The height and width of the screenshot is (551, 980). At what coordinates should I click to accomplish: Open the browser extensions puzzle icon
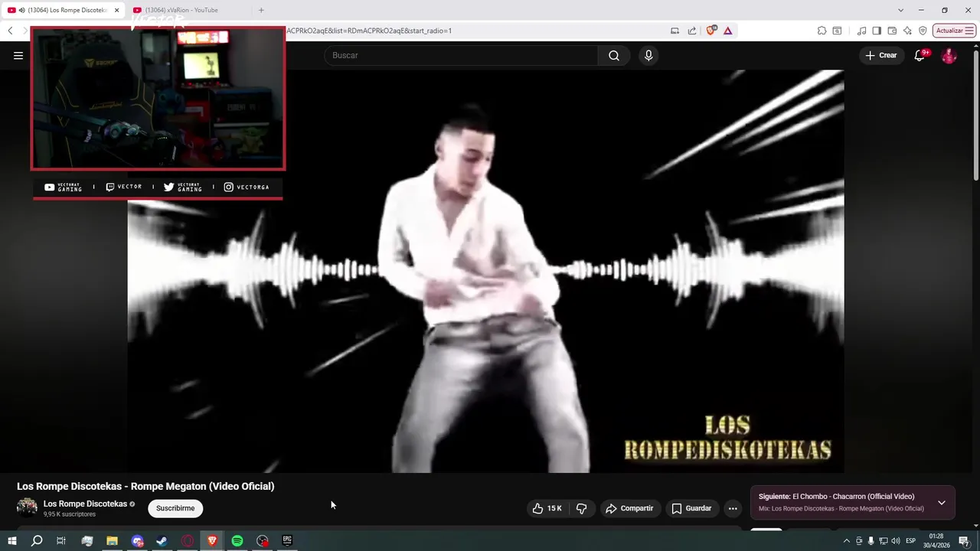[x=822, y=31]
